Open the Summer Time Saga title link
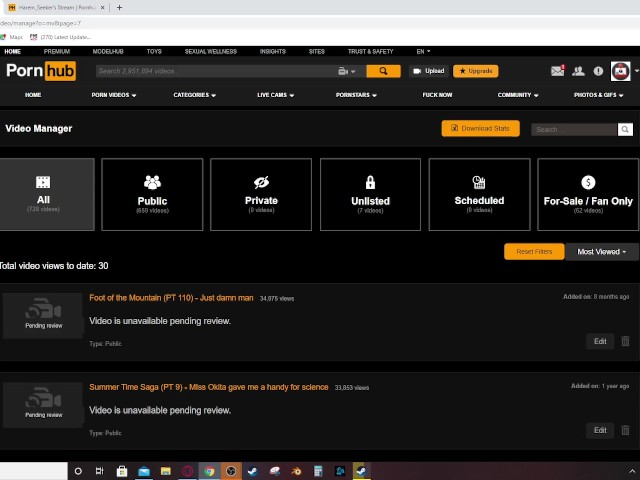This screenshot has height=480, width=640. 209,387
